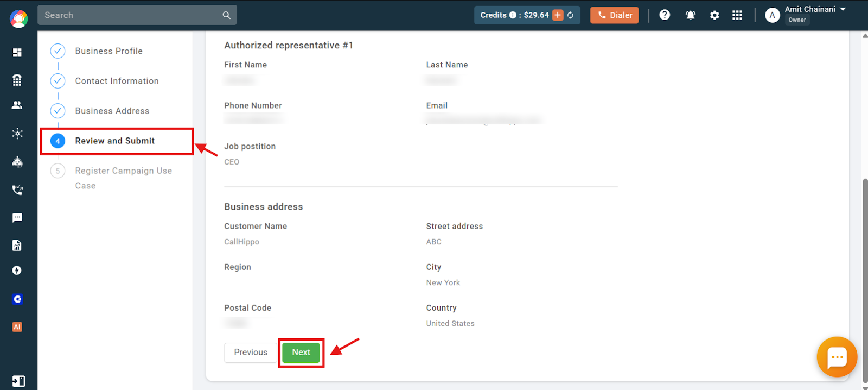
Task: Select the Register Campaign Use Case step
Action: pos(123,178)
